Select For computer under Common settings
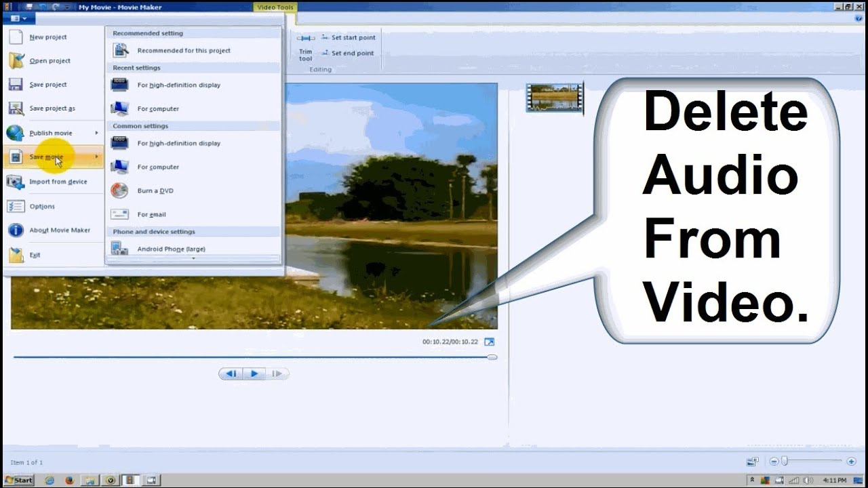Image resolution: width=868 pixels, height=488 pixels. click(x=193, y=167)
